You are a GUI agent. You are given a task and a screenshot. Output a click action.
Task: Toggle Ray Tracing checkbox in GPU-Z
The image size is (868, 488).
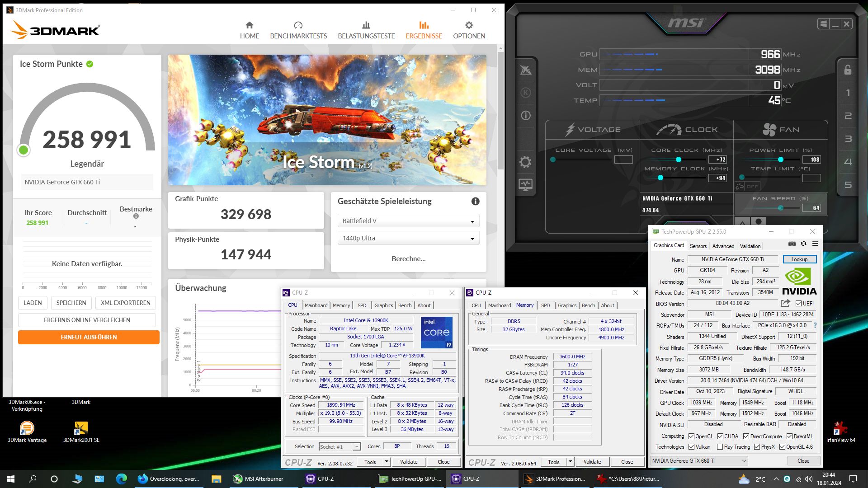pyautogui.click(x=720, y=447)
